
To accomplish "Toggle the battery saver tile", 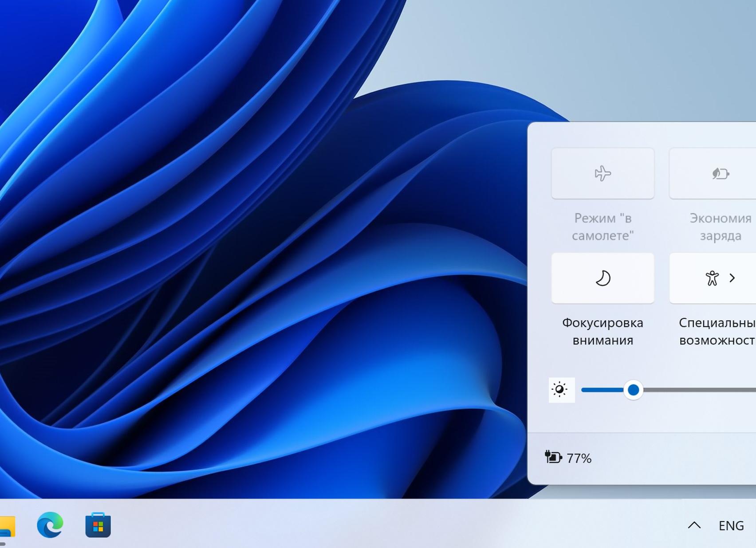I will pos(713,173).
